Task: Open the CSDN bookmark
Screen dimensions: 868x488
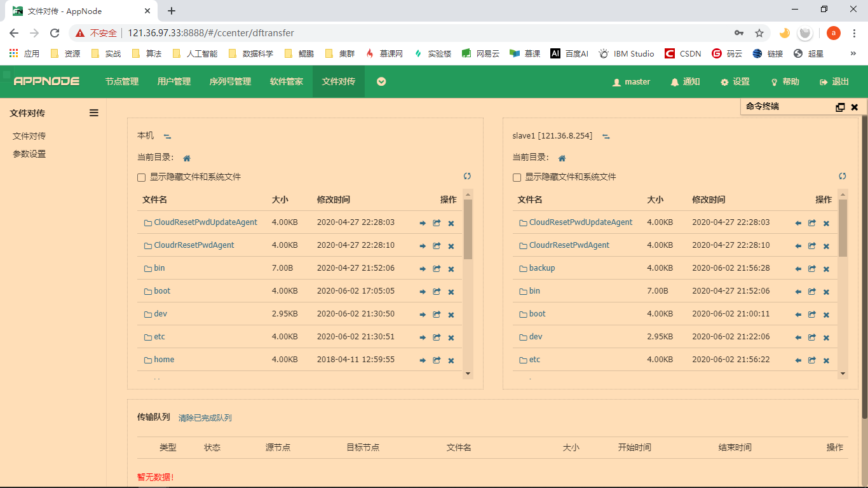Action: point(683,54)
